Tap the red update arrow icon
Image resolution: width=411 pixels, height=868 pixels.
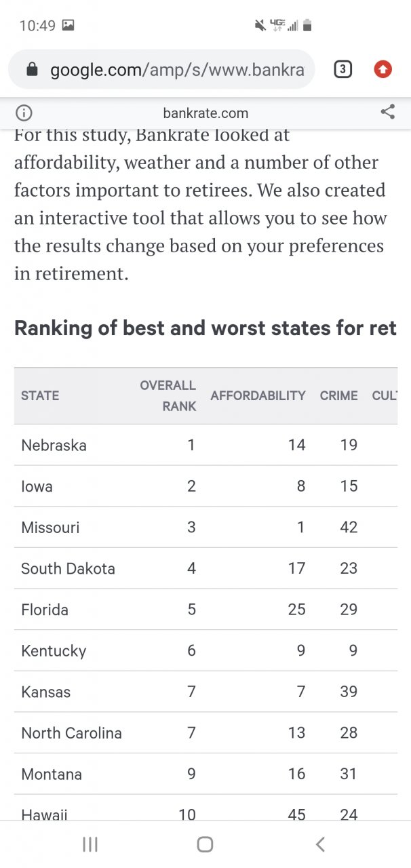click(383, 69)
